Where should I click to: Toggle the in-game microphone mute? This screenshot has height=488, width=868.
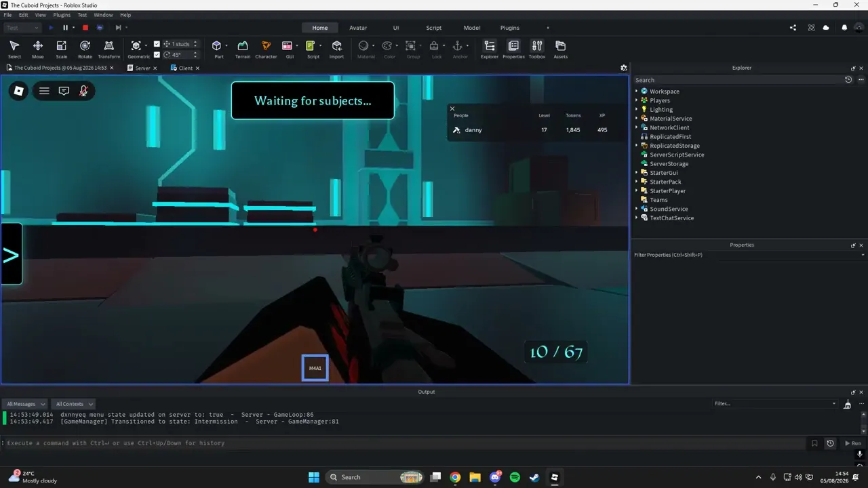click(83, 91)
